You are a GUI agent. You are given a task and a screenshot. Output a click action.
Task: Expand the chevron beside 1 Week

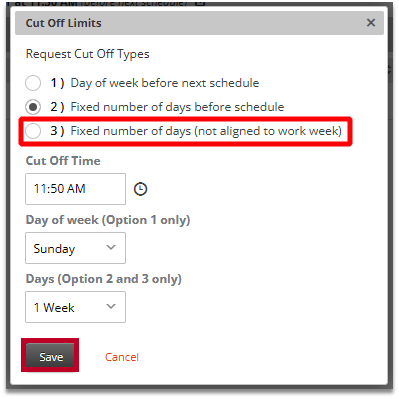click(111, 306)
